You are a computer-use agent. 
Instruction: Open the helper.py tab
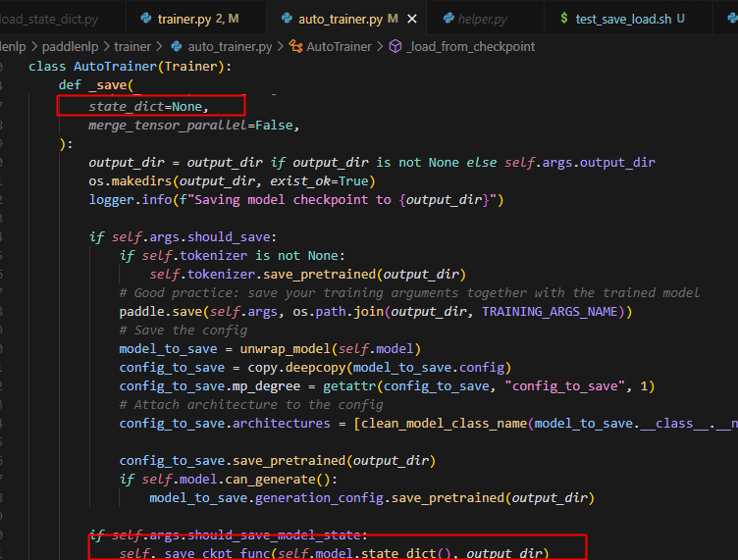click(483, 19)
